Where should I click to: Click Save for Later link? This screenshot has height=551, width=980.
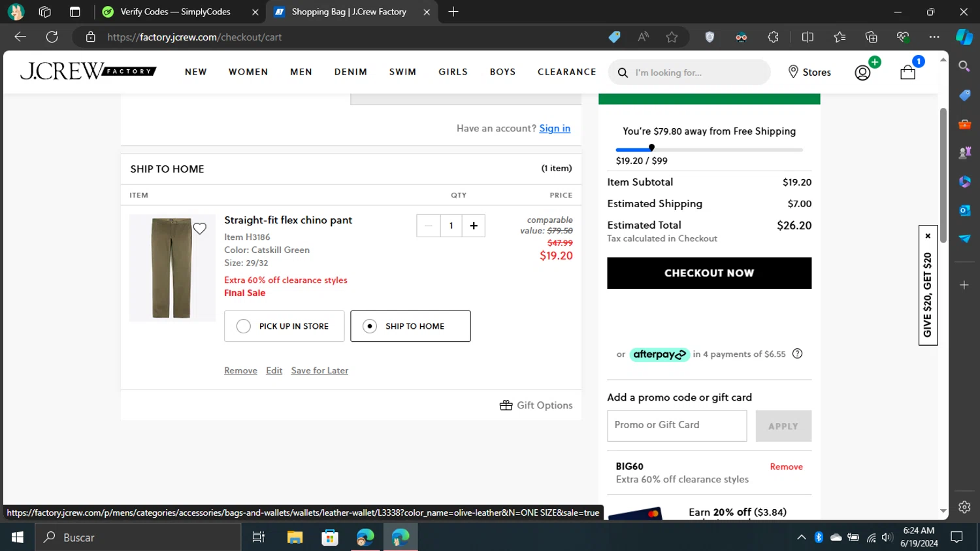[x=319, y=371]
